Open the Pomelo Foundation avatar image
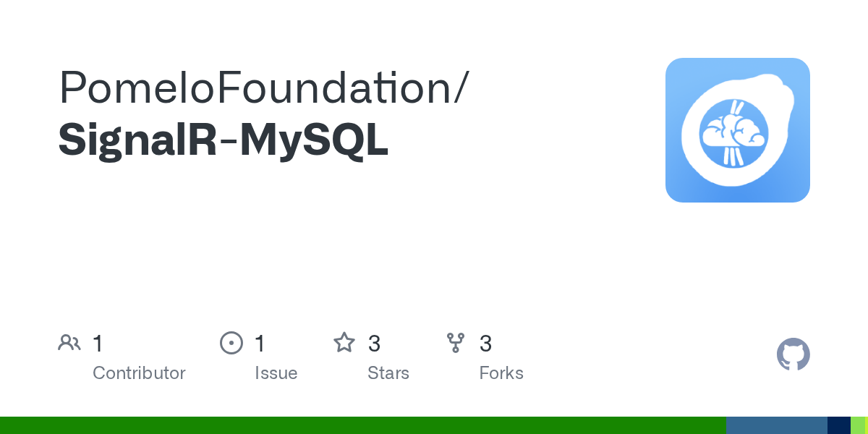 (x=738, y=130)
